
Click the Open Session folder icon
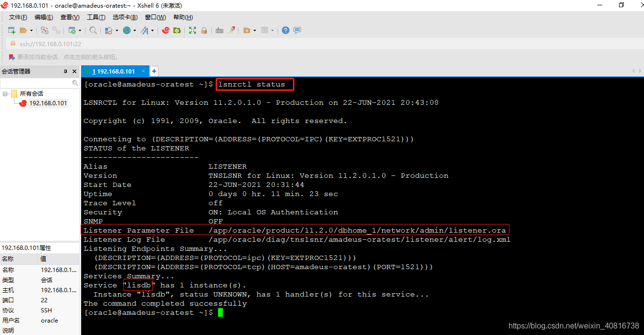click(24, 30)
